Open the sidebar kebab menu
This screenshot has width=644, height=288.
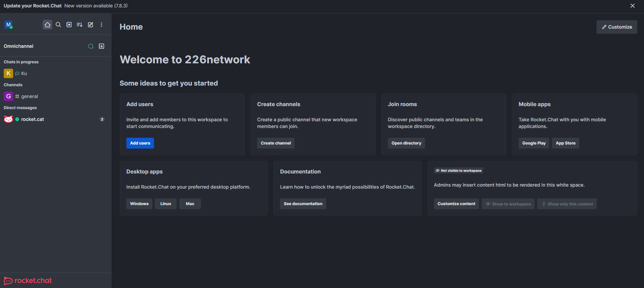point(101,25)
